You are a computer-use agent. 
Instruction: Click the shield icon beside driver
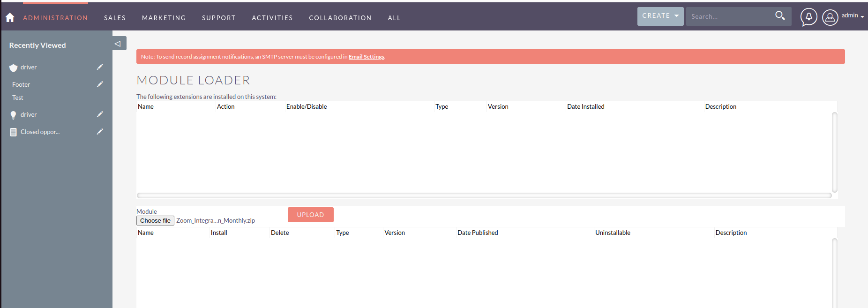pyautogui.click(x=13, y=68)
